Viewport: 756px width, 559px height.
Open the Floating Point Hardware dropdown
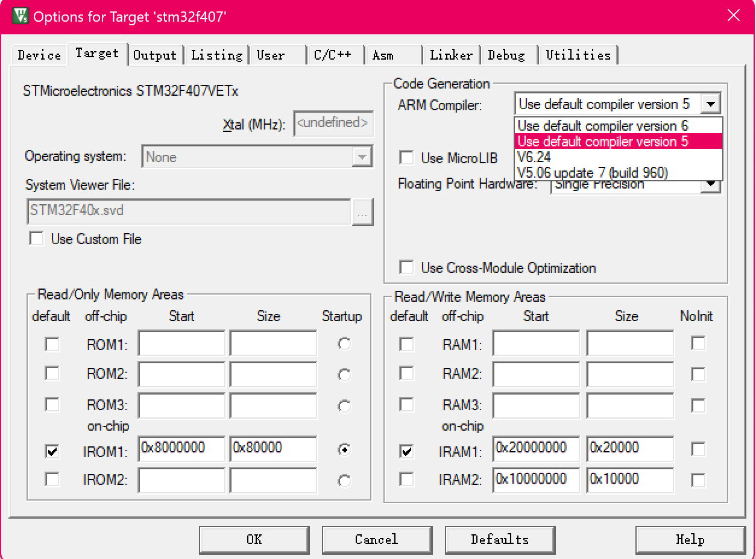tap(711, 186)
